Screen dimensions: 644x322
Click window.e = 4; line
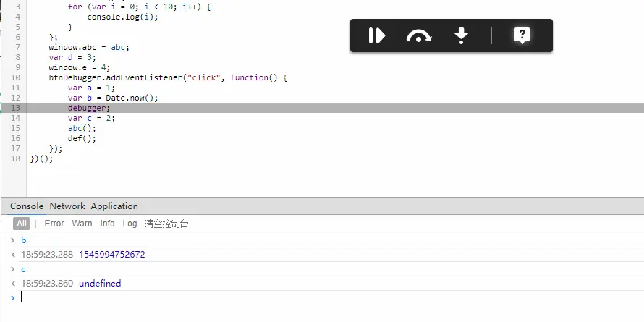pos(80,67)
